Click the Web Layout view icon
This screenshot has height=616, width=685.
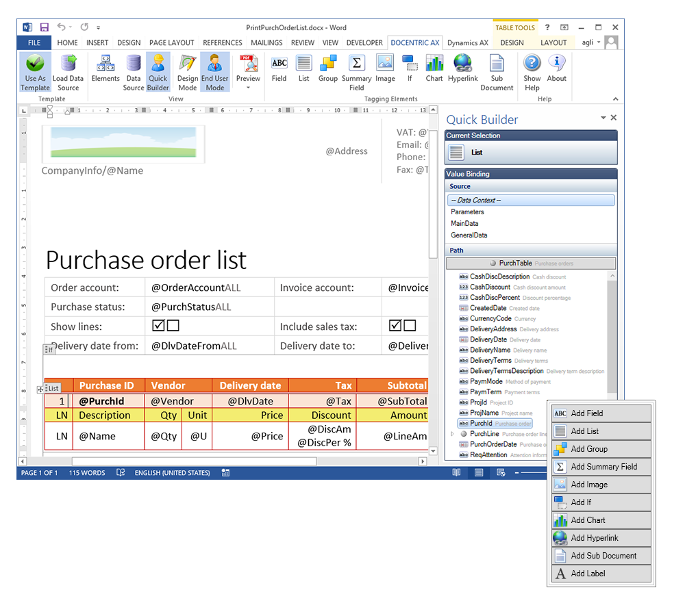point(501,473)
